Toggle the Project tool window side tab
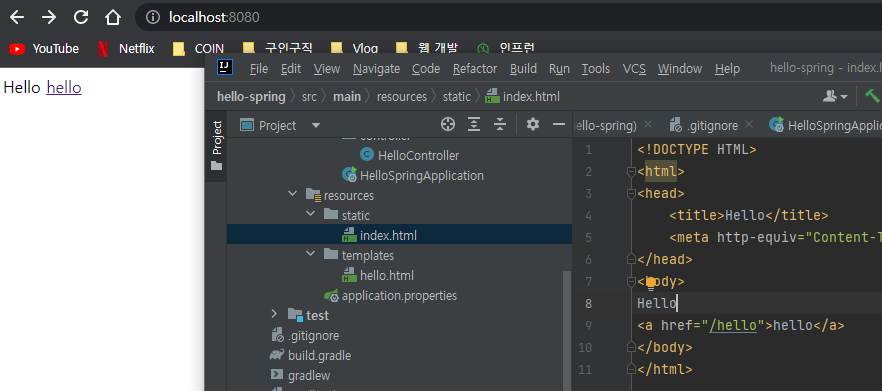The width and height of the screenshot is (882, 391). pos(217,145)
